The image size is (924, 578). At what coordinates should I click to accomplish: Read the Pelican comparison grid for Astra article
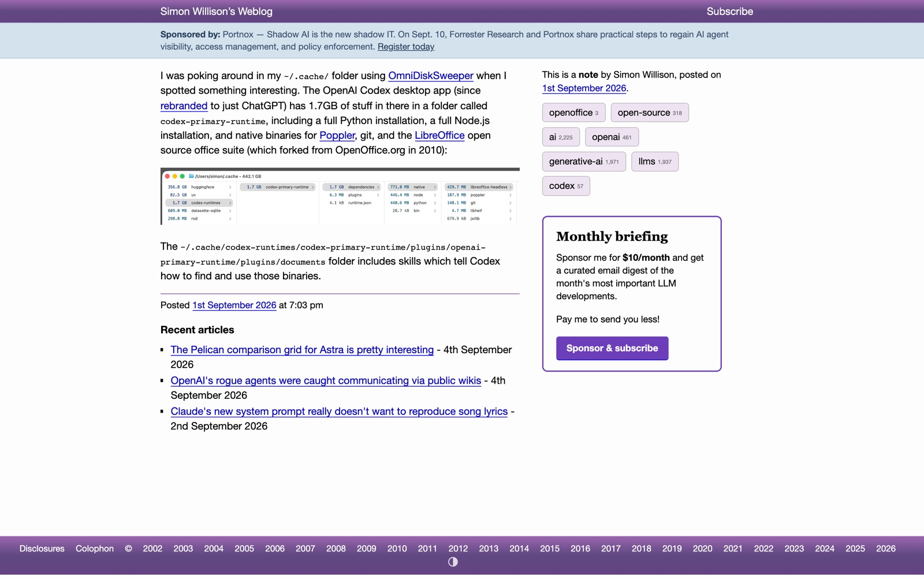(x=302, y=350)
